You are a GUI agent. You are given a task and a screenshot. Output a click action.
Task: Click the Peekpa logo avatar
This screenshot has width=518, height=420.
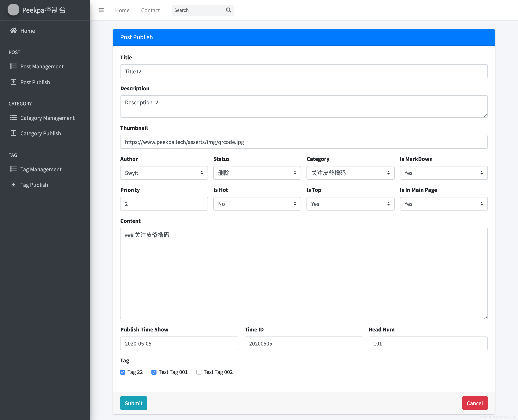click(x=13, y=10)
